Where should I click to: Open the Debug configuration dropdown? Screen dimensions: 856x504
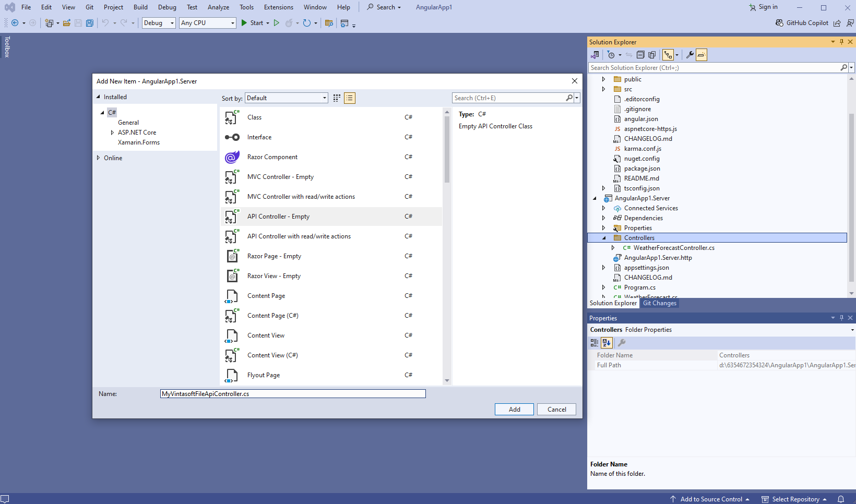[x=159, y=23]
